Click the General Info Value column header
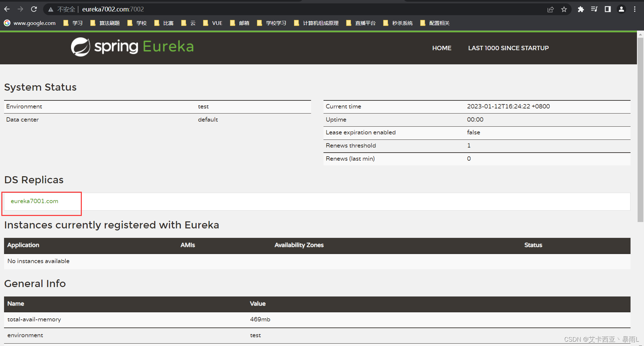The width and height of the screenshot is (644, 346). point(258,304)
